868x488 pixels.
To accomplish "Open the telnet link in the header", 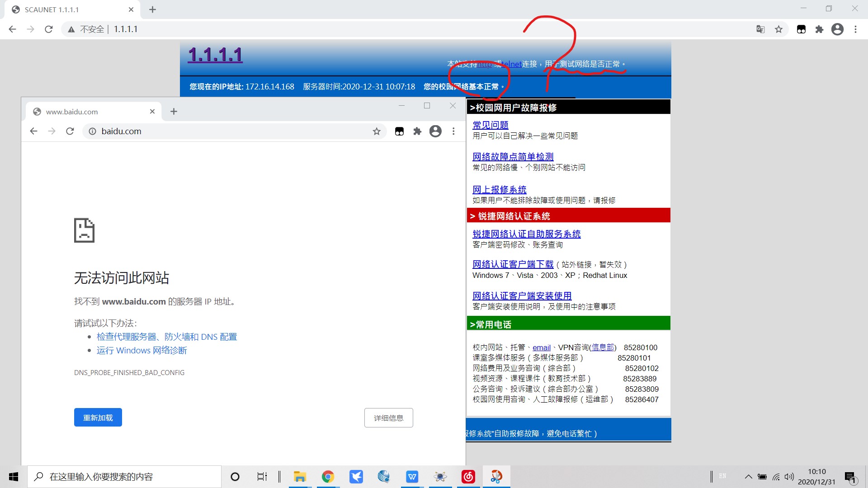I will 512,64.
